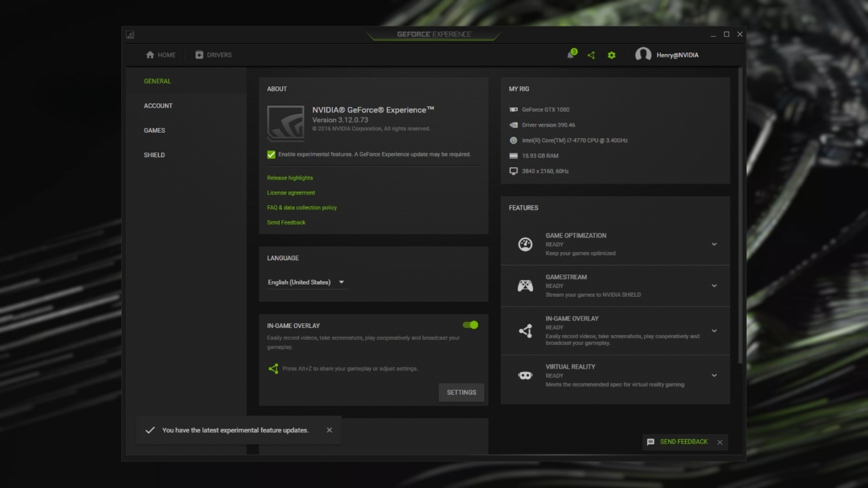Screen dimensions: 868x488
Task: Dismiss the latest updates notification
Action: (330, 430)
